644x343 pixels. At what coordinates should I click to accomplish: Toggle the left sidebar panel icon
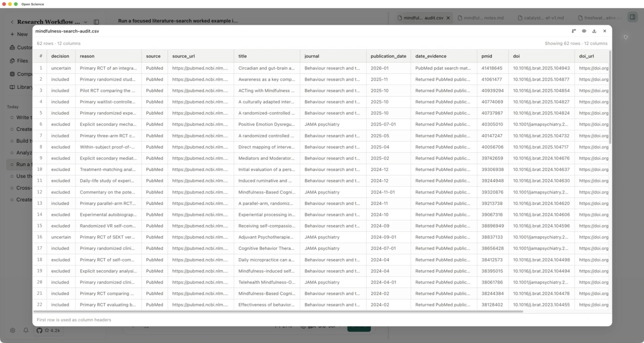[x=96, y=22]
